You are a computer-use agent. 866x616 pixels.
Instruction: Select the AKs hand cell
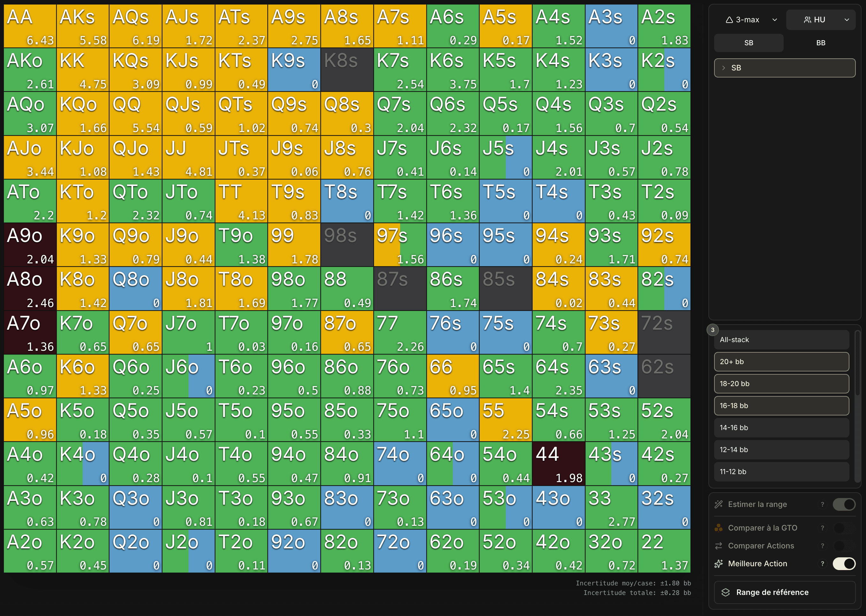[x=83, y=26]
